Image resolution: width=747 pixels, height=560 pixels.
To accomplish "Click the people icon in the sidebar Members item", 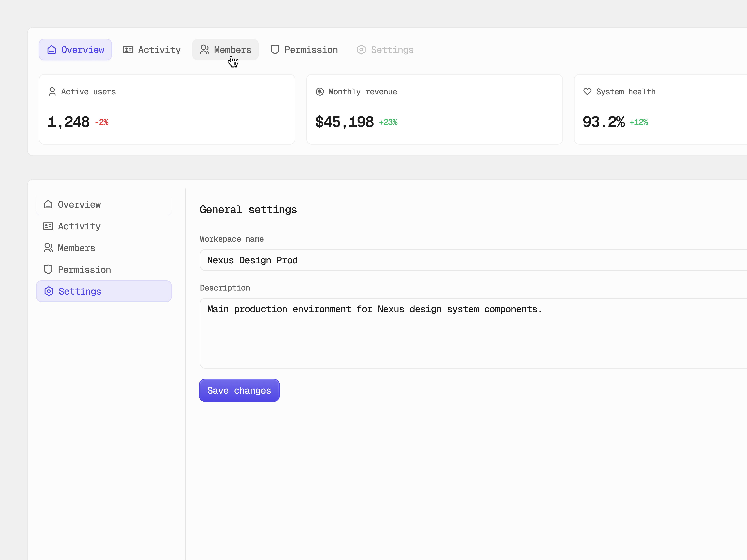I will coord(48,248).
